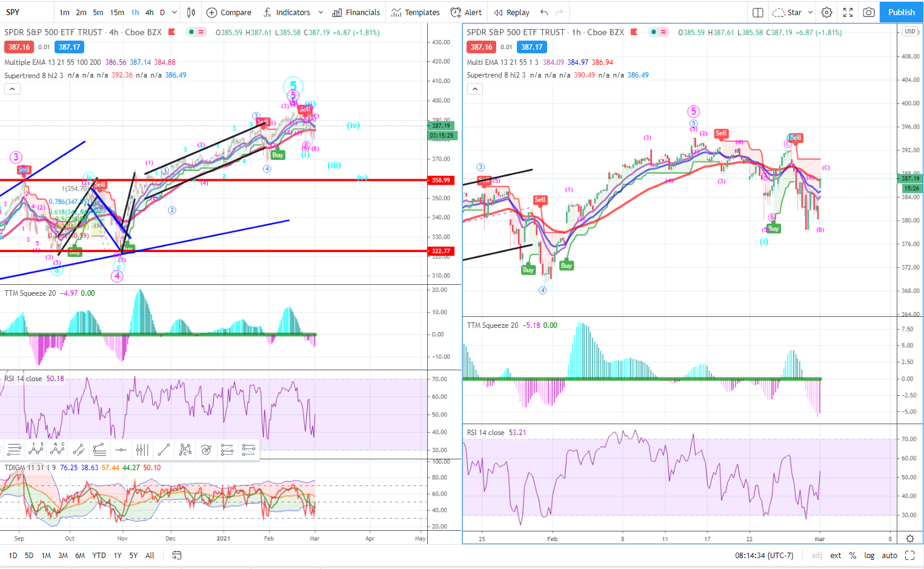Collapse the indicator legend on 4h chart
924x569 pixels.
pos(12,89)
